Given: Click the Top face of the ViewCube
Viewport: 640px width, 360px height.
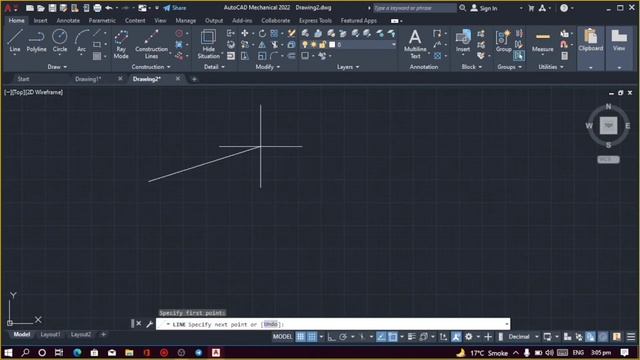Looking at the screenshot, I should (x=609, y=125).
